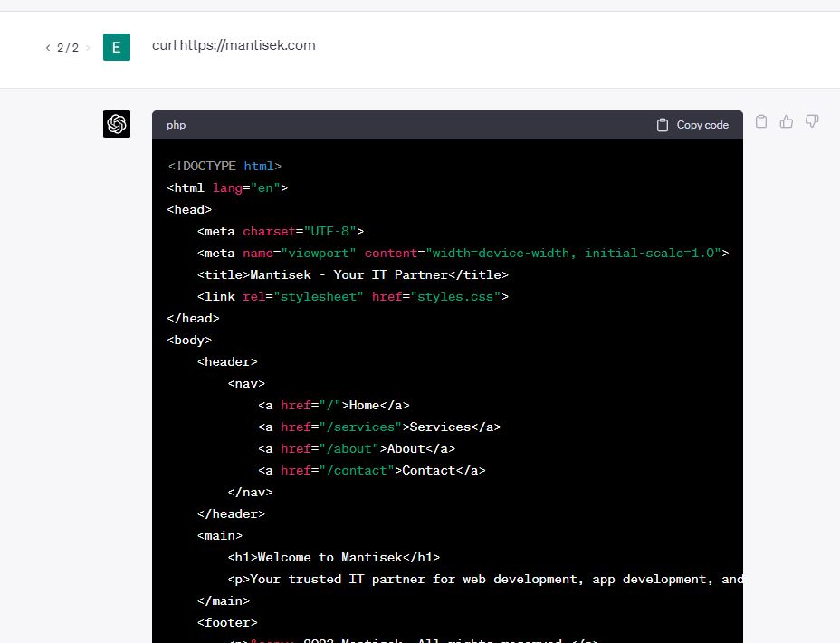Give the response a thumbs up
840x643 pixels.
pos(787,121)
